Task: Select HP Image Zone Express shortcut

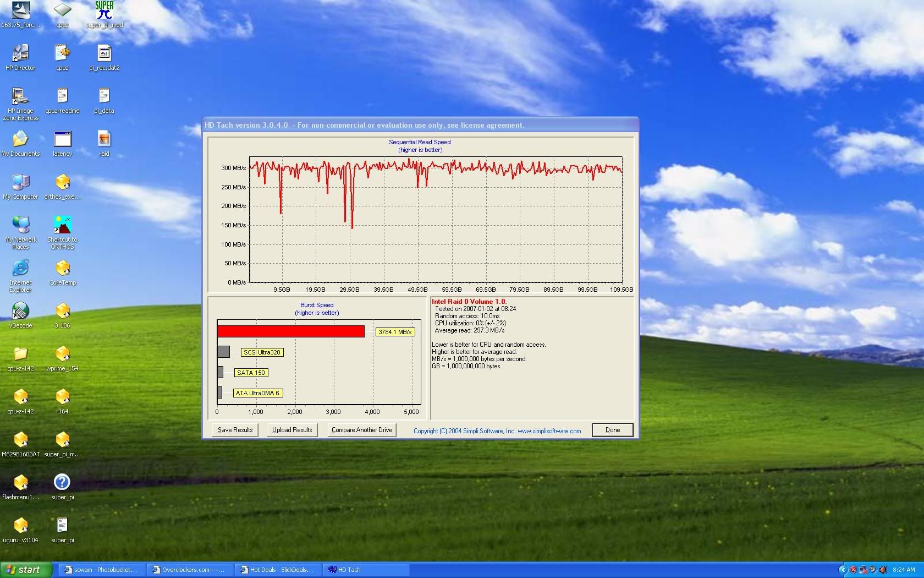Action: (20, 103)
